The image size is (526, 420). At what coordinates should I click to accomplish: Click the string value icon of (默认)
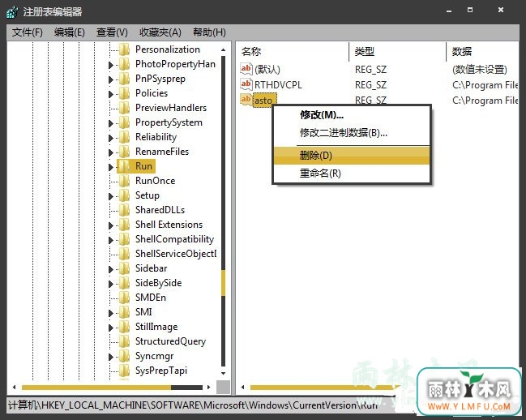coord(246,69)
